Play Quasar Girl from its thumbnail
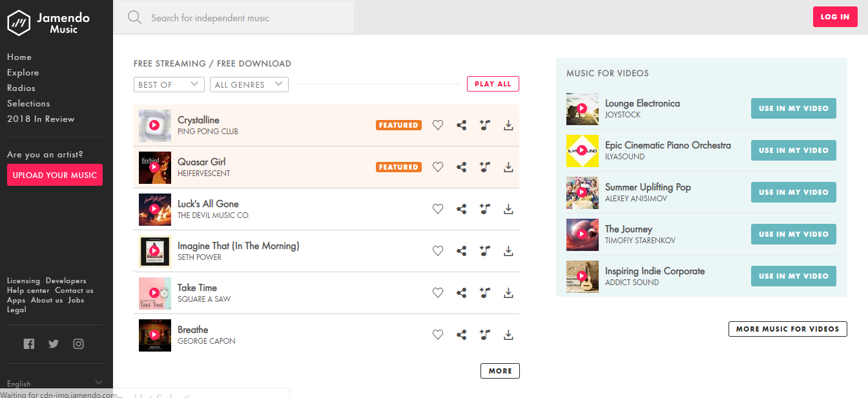Viewport: 868px width, 398px height. click(154, 167)
